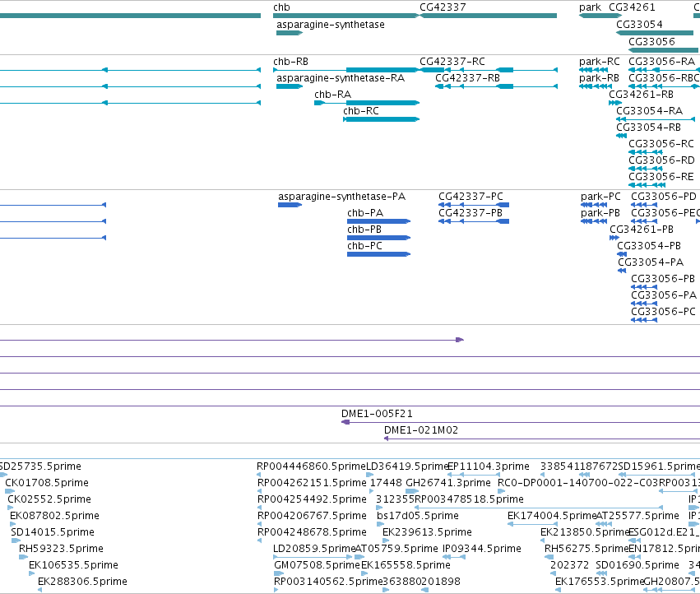The image size is (700, 594).
Task: Click the SD01690.5prime EST label
Action: click(637, 565)
